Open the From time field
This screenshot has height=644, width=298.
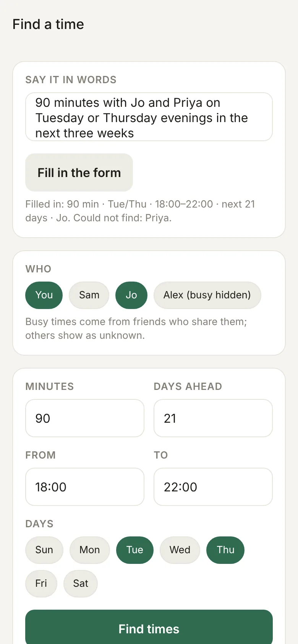[x=85, y=487]
